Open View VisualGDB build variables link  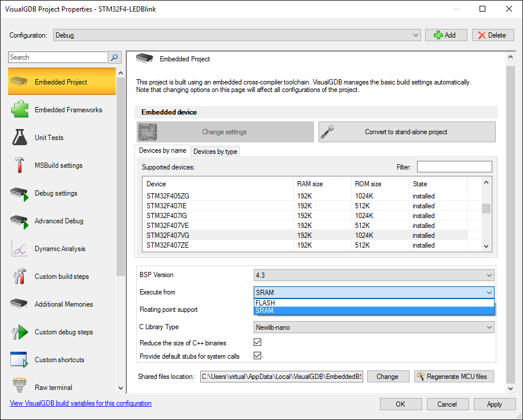tap(81, 403)
